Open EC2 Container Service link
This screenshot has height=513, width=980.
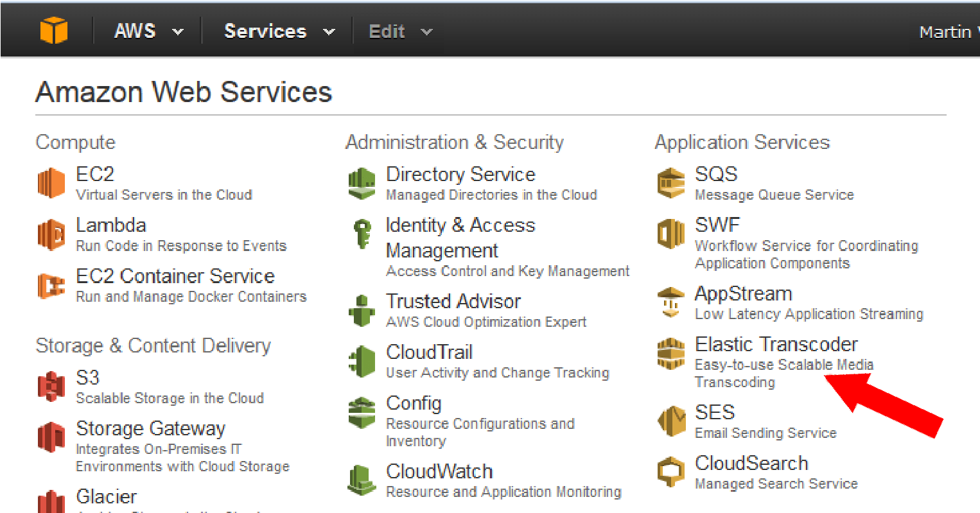175,276
